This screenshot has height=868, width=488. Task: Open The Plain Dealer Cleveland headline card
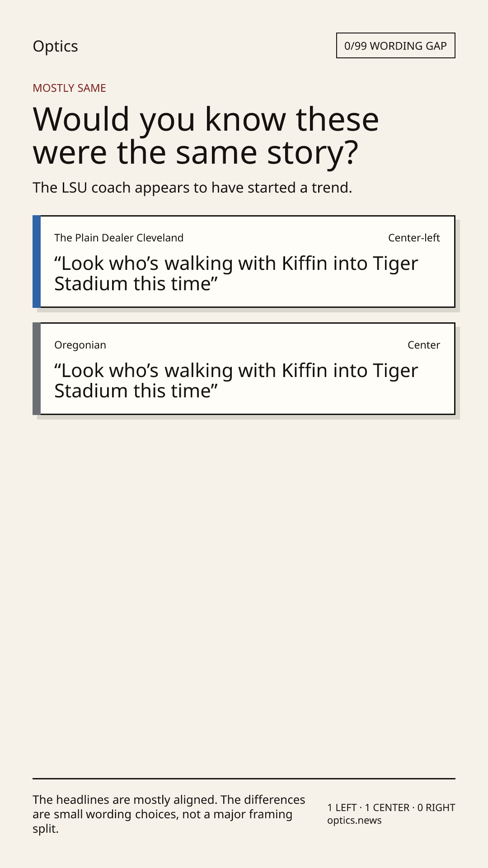(x=244, y=262)
